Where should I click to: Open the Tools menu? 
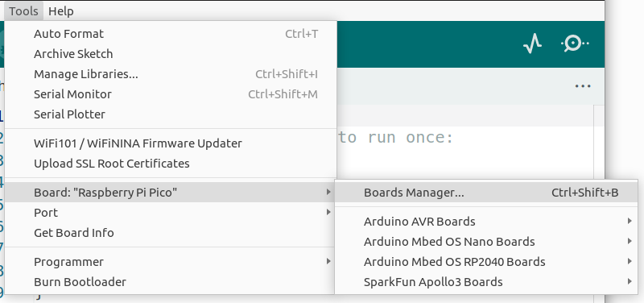coord(23,11)
